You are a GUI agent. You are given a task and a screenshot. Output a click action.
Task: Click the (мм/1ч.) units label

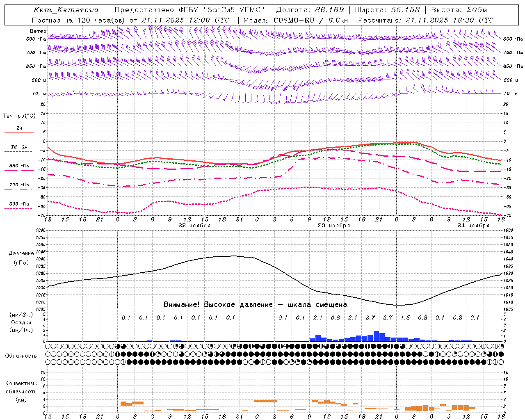(21, 330)
